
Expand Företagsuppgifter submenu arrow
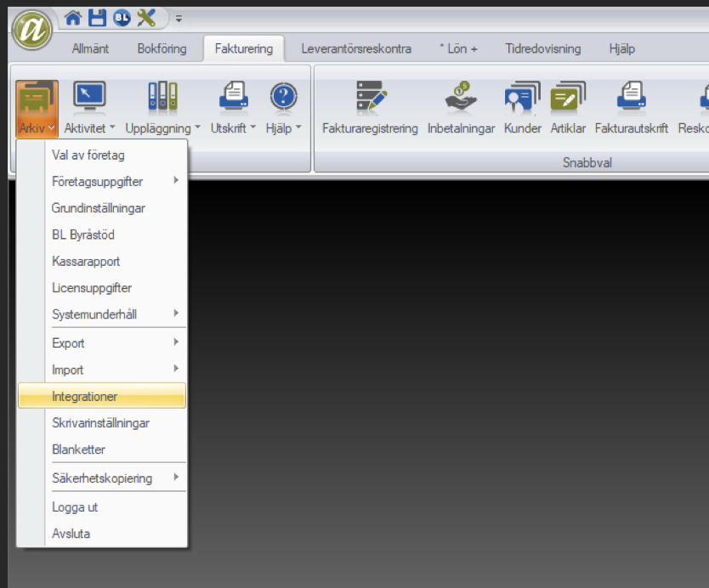(176, 181)
